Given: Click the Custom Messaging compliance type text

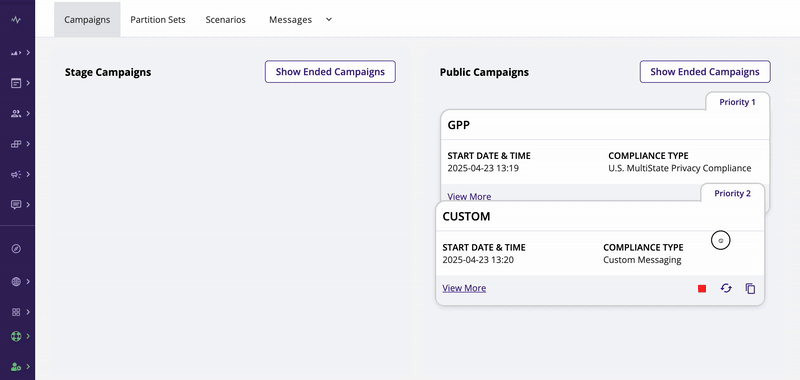Looking at the screenshot, I should pos(642,260).
